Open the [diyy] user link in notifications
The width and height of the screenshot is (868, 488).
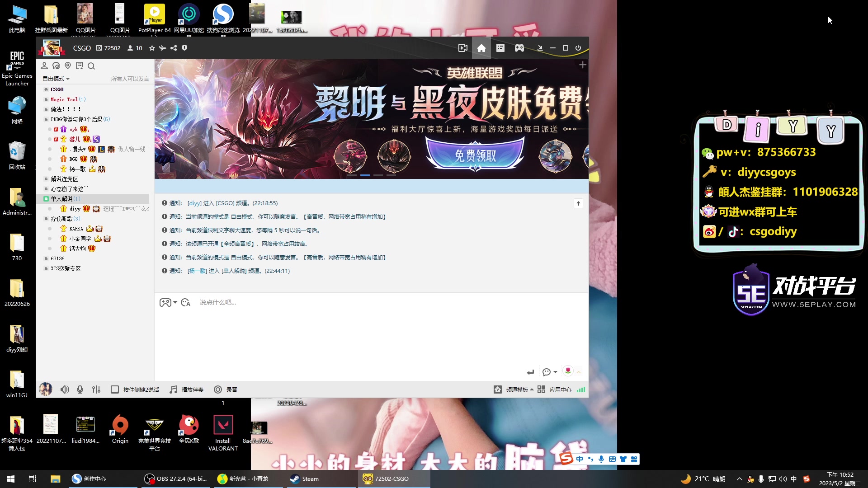[194, 203]
